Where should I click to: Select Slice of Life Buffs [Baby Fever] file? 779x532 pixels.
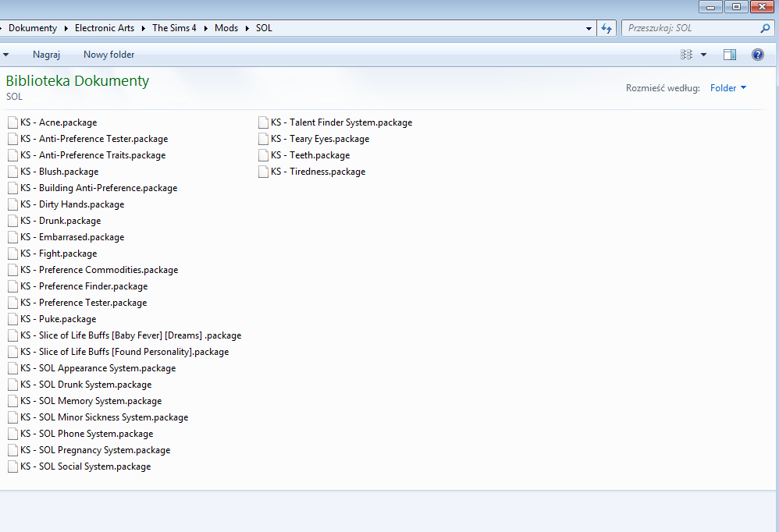pyautogui.click(x=125, y=335)
